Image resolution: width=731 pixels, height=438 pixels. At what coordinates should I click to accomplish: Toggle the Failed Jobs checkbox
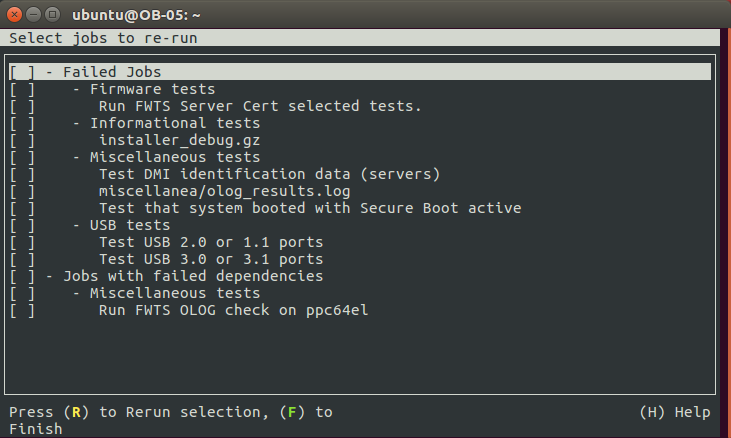(22, 72)
